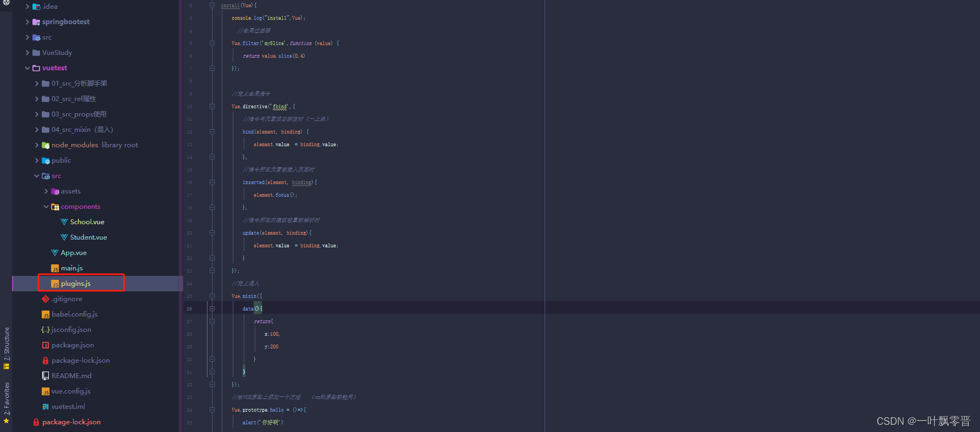
Task: Click the public folder icon
Action: tap(46, 160)
